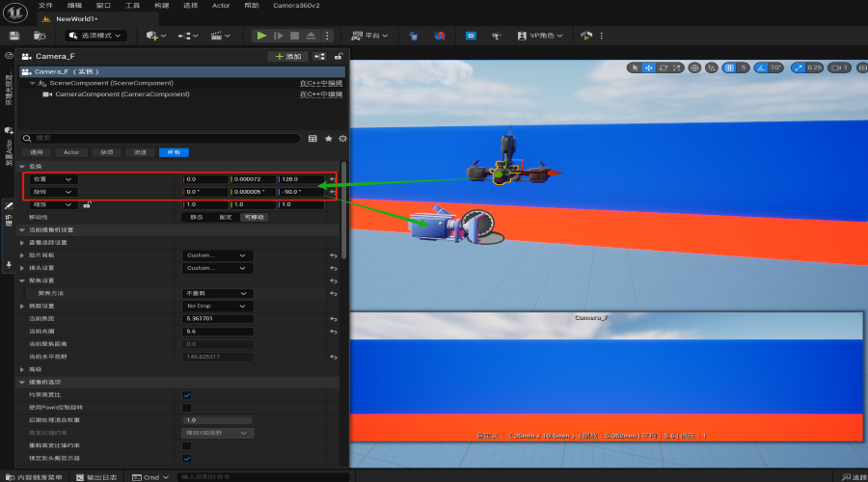Open the play options three-dot menu

pos(327,36)
